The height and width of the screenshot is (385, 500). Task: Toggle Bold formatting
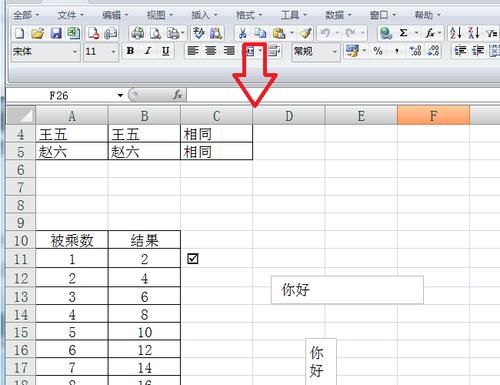(x=130, y=51)
